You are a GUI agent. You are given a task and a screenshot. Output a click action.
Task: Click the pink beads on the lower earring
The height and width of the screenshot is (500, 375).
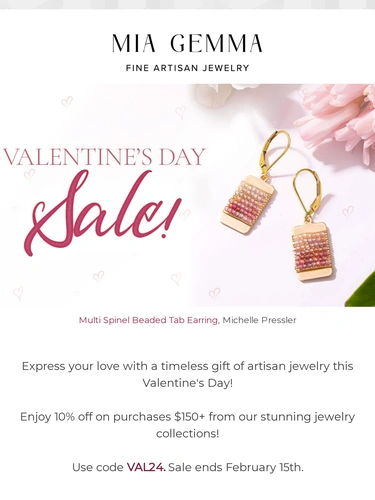coord(311,250)
